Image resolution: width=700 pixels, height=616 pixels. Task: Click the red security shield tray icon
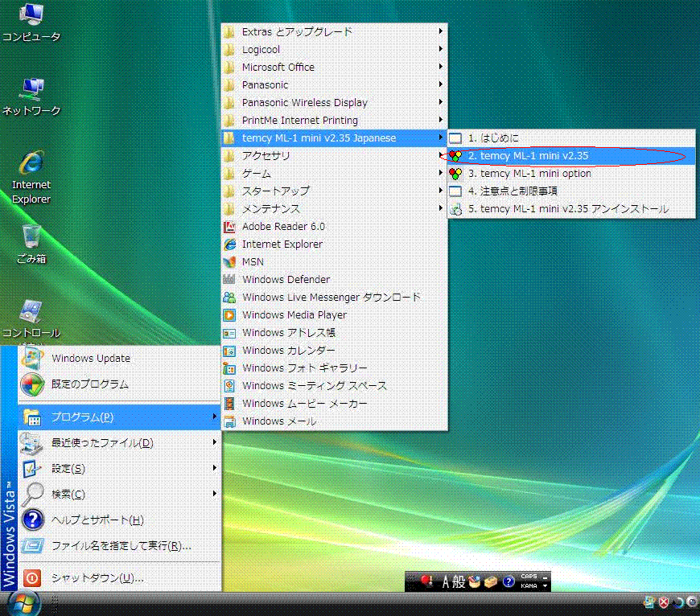point(664,603)
